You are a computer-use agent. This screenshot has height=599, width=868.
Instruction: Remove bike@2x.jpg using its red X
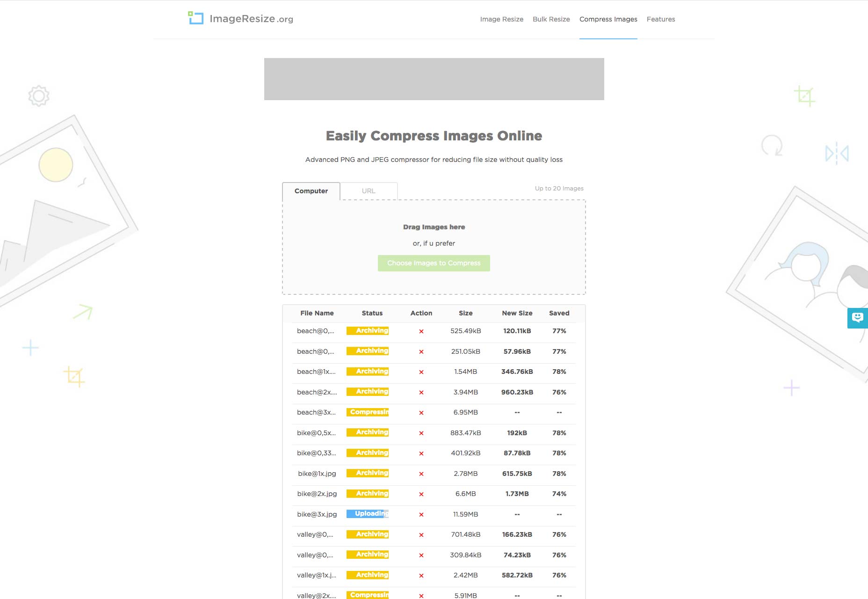(x=421, y=494)
